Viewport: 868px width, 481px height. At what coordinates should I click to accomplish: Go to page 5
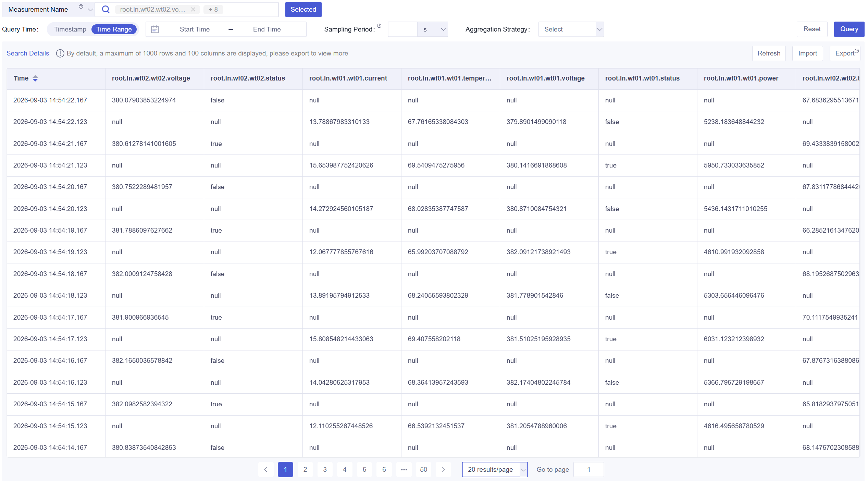[364, 470]
